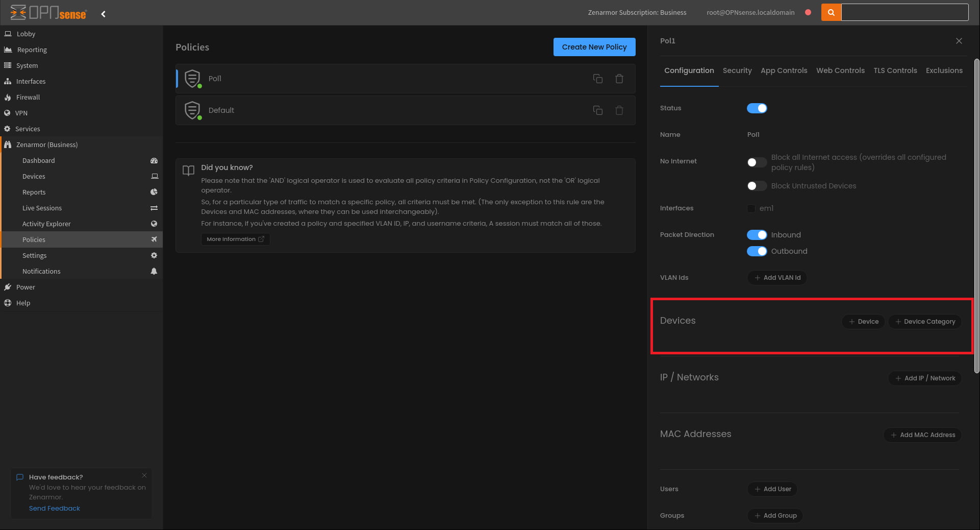This screenshot has height=530, width=980.
Task: Click Add VLAN Id button
Action: point(777,278)
